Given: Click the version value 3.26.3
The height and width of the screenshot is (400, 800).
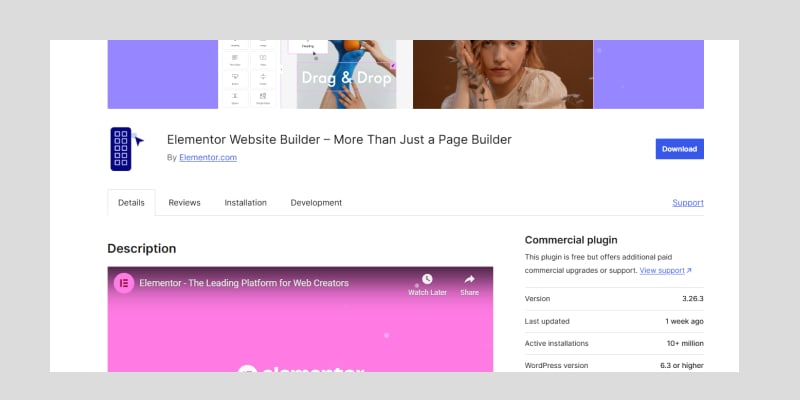Looking at the screenshot, I should pyautogui.click(x=693, y=298).
